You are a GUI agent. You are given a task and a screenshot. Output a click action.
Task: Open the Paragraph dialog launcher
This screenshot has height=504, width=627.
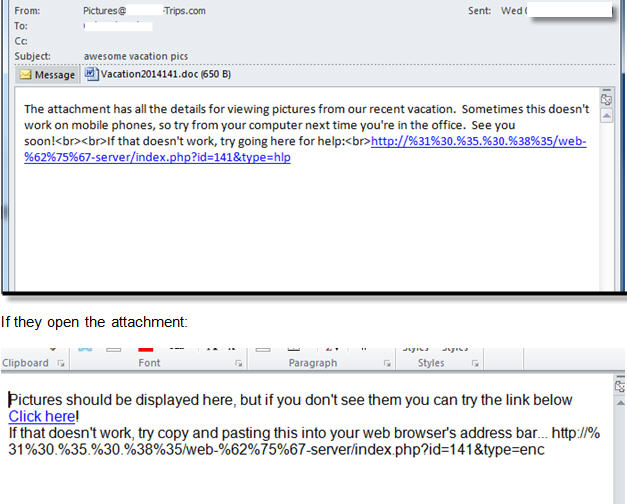(387, 363)
